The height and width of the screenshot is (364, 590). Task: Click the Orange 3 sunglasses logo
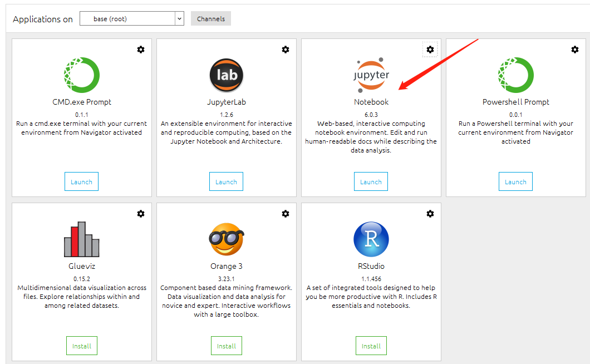[x=227, y=239]
